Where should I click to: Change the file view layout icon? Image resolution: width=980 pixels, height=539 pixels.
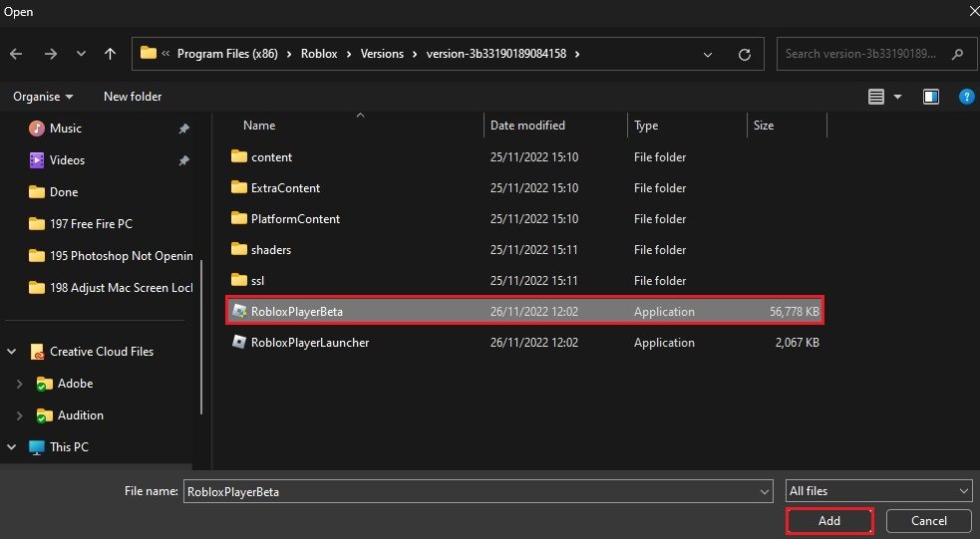[x=876, y=97]
